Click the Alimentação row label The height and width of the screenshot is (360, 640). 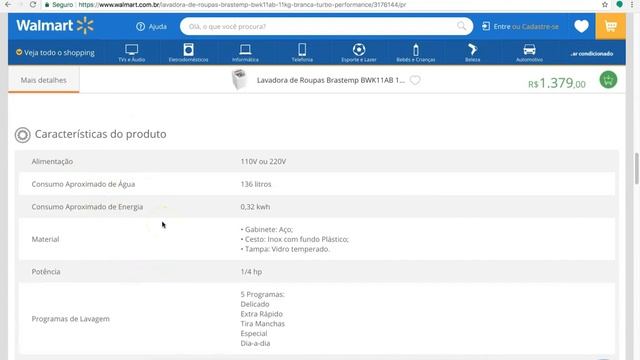52,162
